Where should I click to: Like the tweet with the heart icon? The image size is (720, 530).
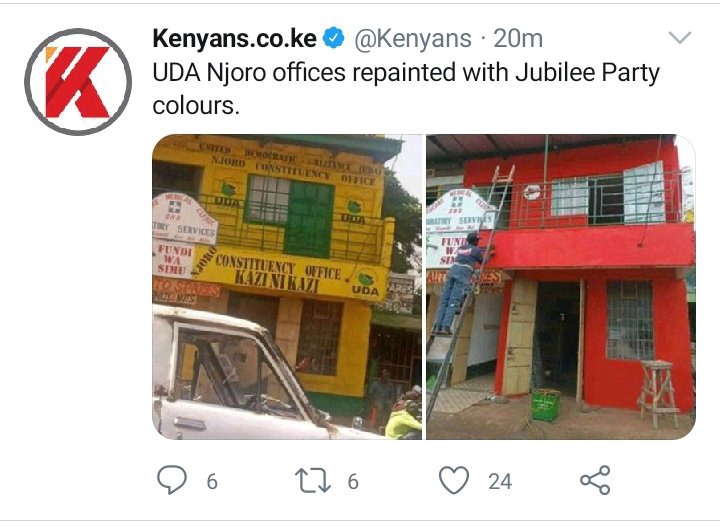point(454,480)
